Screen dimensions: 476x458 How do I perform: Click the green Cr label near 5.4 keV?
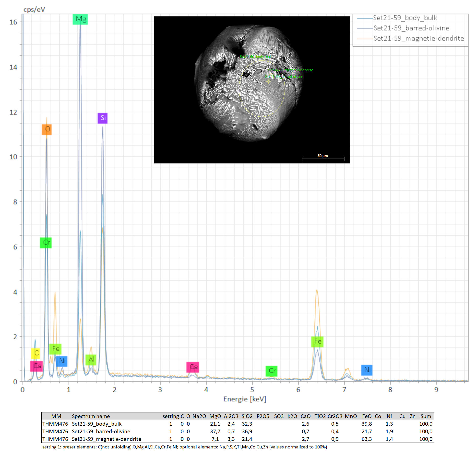pyautogui.click(x=271, y=371)
